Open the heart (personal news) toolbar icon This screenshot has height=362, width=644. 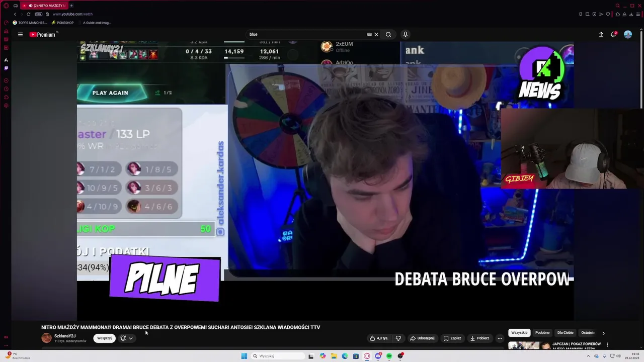click(x=608, y=14)
